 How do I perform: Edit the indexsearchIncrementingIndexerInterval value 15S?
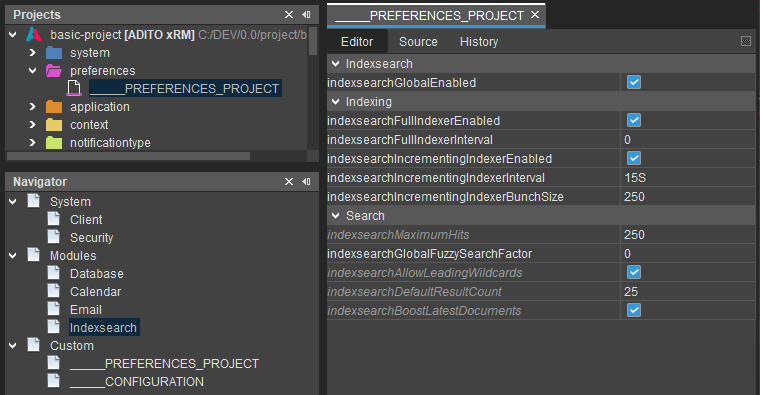coord(687,177)
